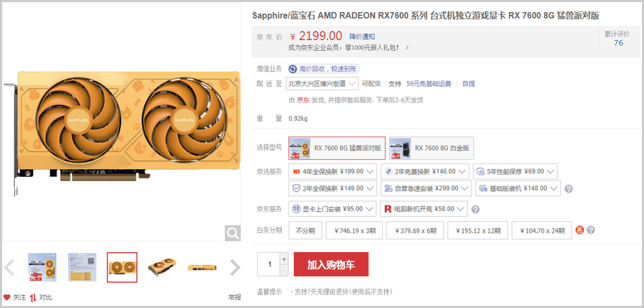The image size is (644, 308).
Task: Click 加入购物车 add to cart button
Action: coord(331,264)
